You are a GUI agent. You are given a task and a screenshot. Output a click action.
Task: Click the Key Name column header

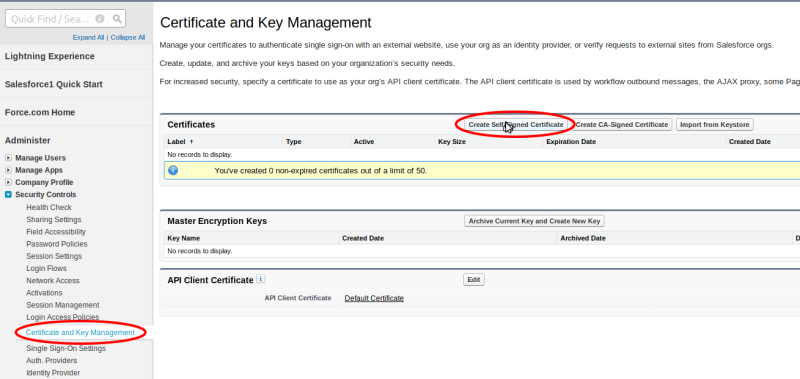(184, 238)
